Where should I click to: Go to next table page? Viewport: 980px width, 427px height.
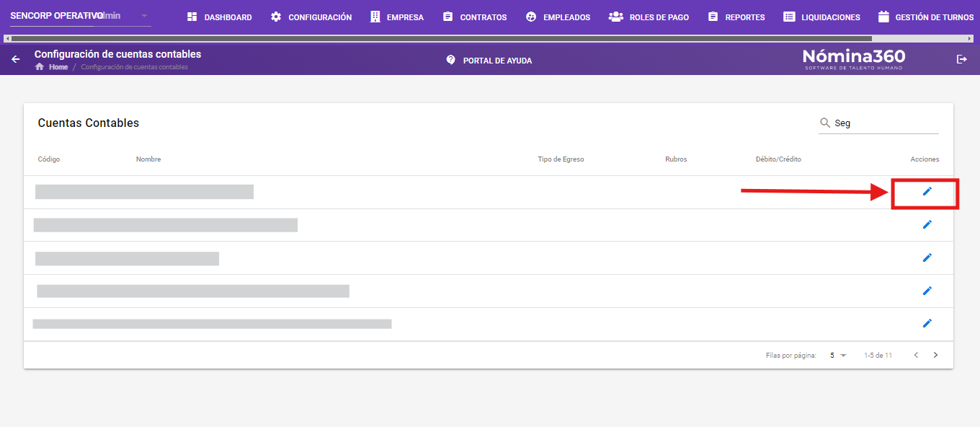pyautogui.click(x=935, y=355)
